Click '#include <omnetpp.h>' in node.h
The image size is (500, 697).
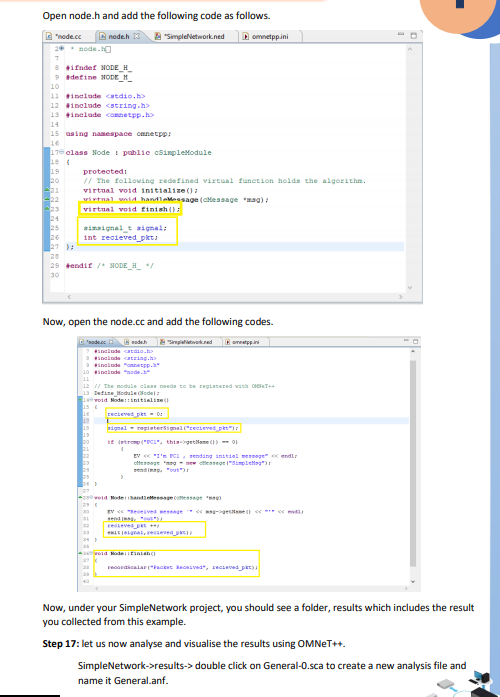click(x=110, y=115)
